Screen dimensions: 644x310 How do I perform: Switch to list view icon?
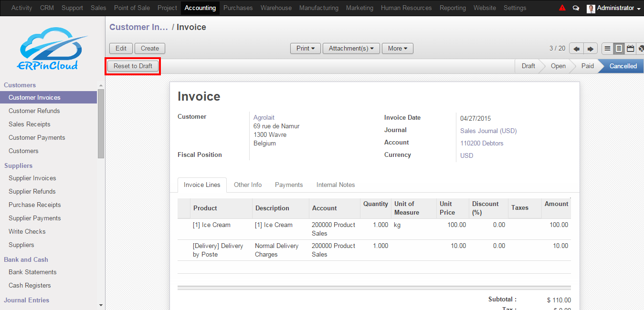607,49
